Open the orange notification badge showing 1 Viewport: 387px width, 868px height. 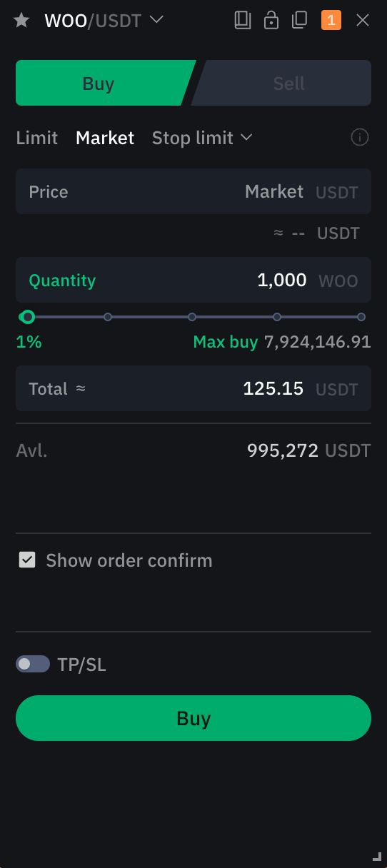point(331,20)
